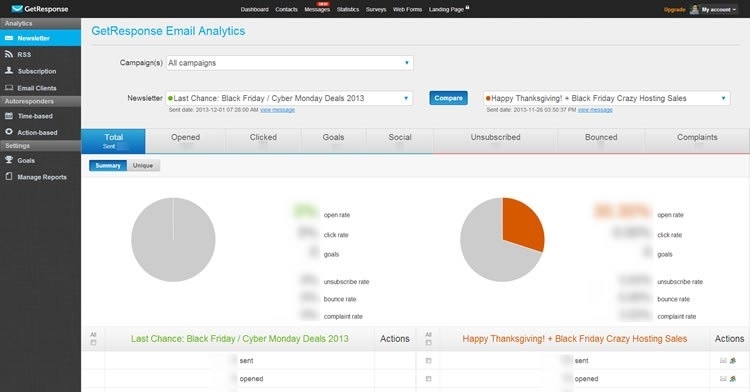This screenshot has height=392, width=750.
Task: Open Time-based autoresponders calendar icon
Action: tap(9, 116)
